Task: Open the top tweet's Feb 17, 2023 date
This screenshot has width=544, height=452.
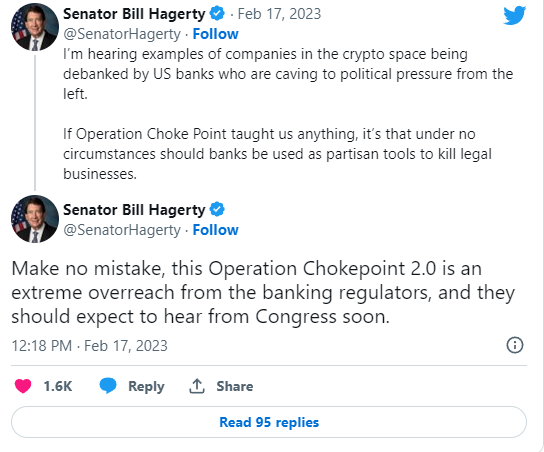Action: 279,14
